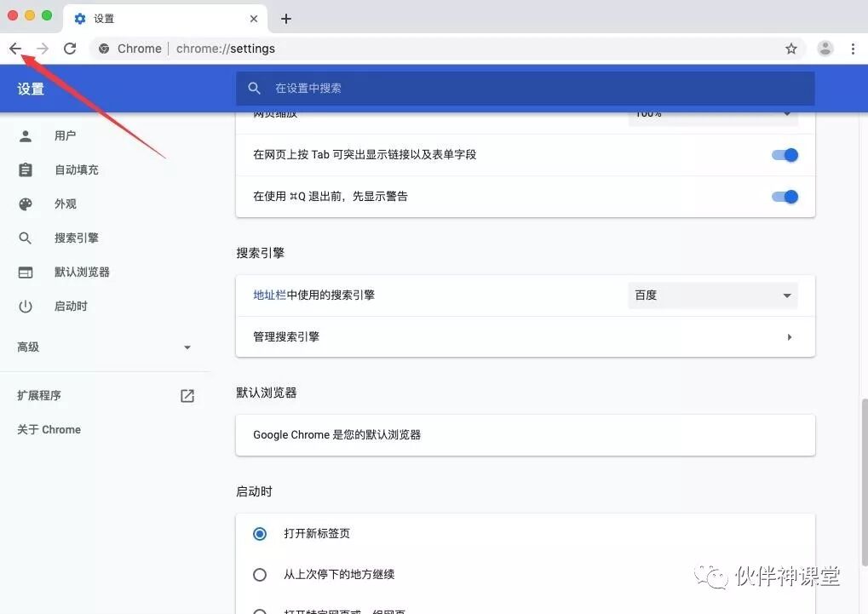
Task: Open a new tab with the plus button
Action: point(285,19)
